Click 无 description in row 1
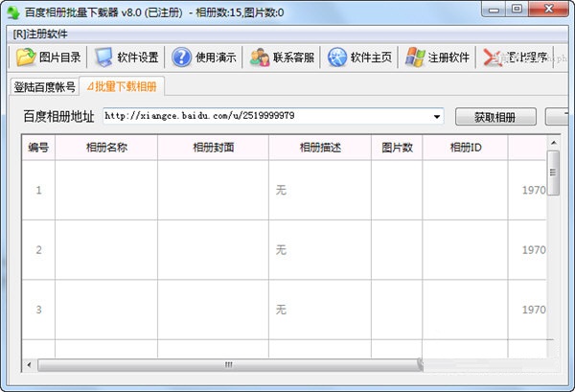Screen dimensions: 575x392 point(281,190)
